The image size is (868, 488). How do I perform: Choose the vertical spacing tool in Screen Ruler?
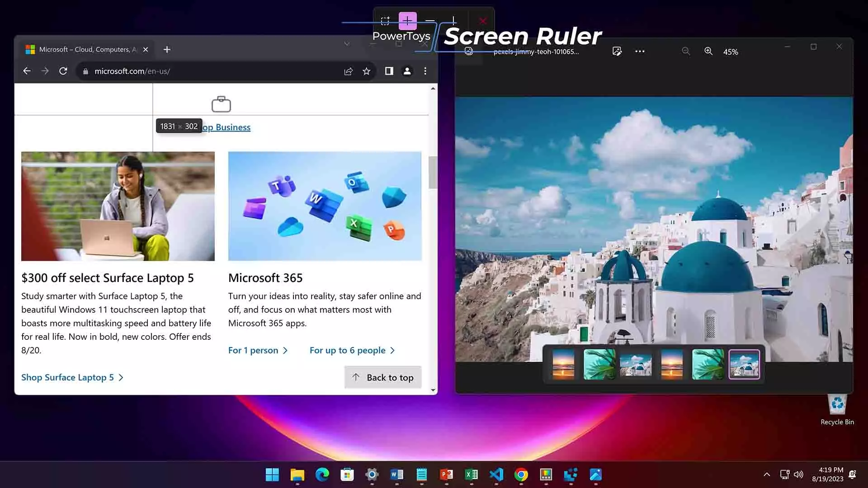tap(453, 21)
